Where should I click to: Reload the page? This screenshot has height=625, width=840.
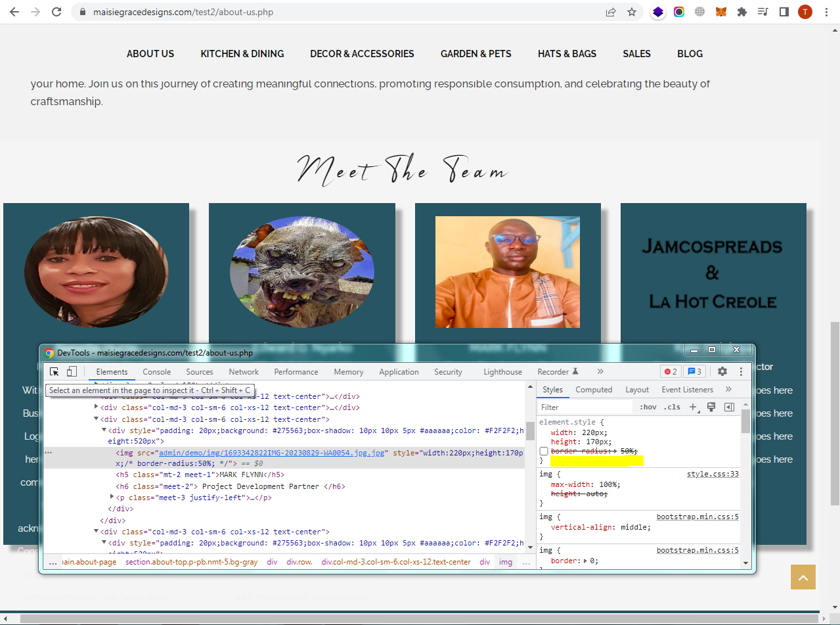pyautogui.click(x=57, y=12)
